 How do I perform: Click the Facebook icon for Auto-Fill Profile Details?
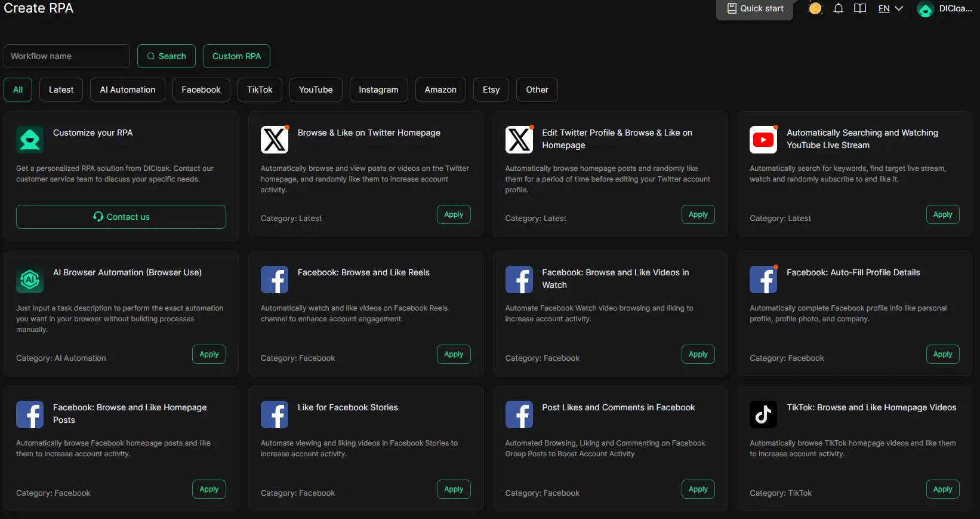point(763,280)
